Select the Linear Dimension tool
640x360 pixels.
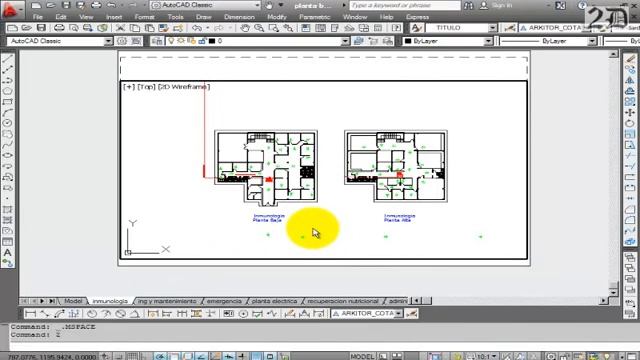(x=30, y=313)
